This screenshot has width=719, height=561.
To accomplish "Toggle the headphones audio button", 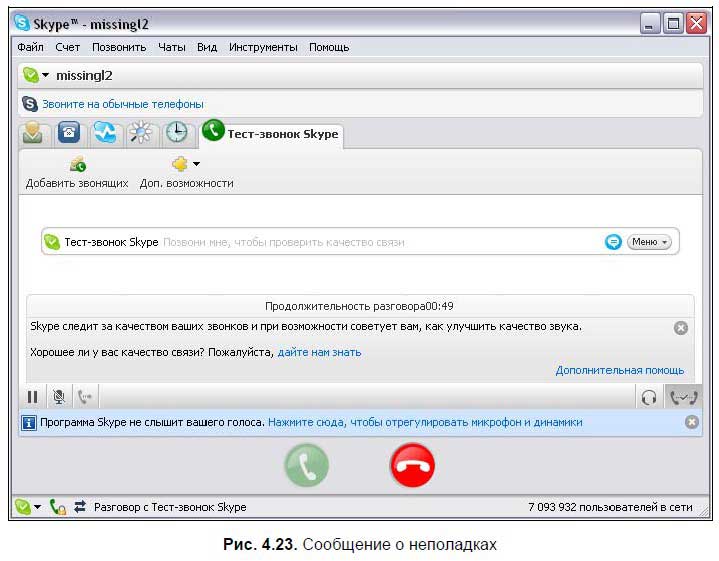I will click(x=648, y=397).
